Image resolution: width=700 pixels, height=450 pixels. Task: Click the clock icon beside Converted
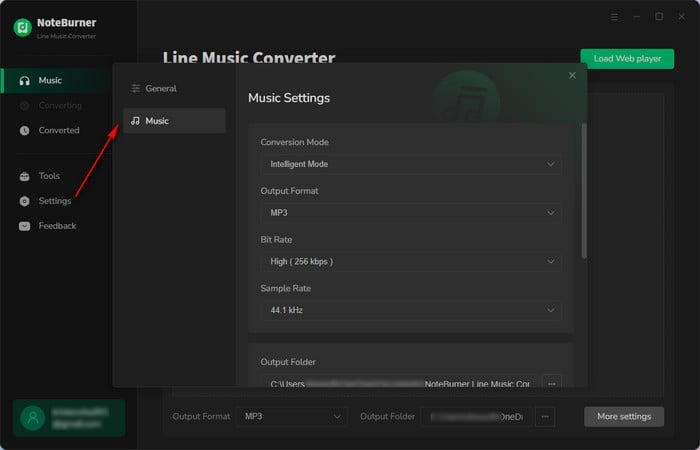pos(25,130)
